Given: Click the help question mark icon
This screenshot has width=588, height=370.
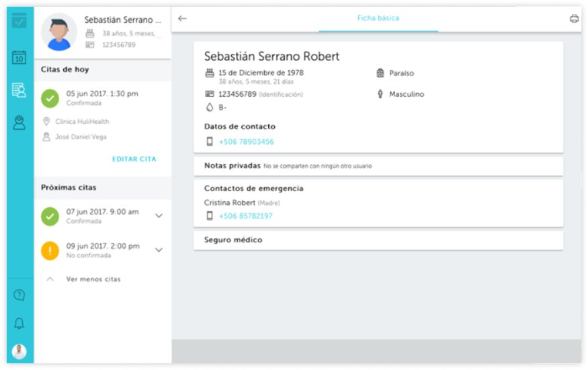Looking at the screenshot, I should [x=19, y=295].
